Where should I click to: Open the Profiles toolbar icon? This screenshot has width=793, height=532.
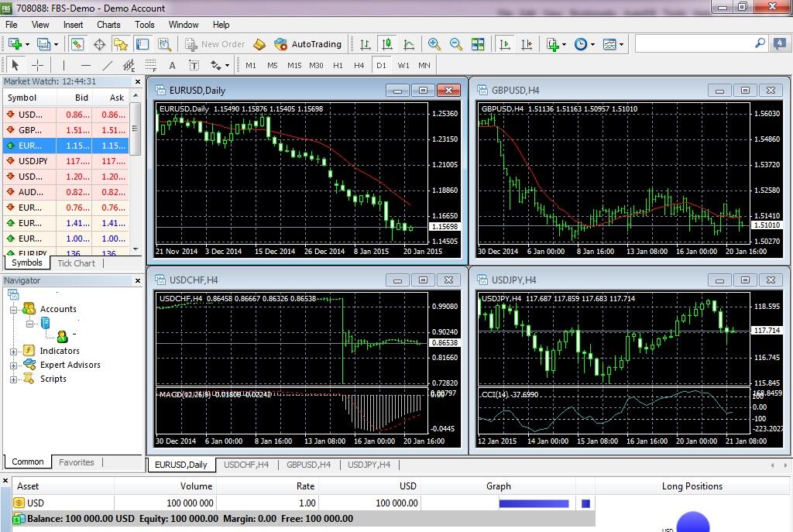43,44
